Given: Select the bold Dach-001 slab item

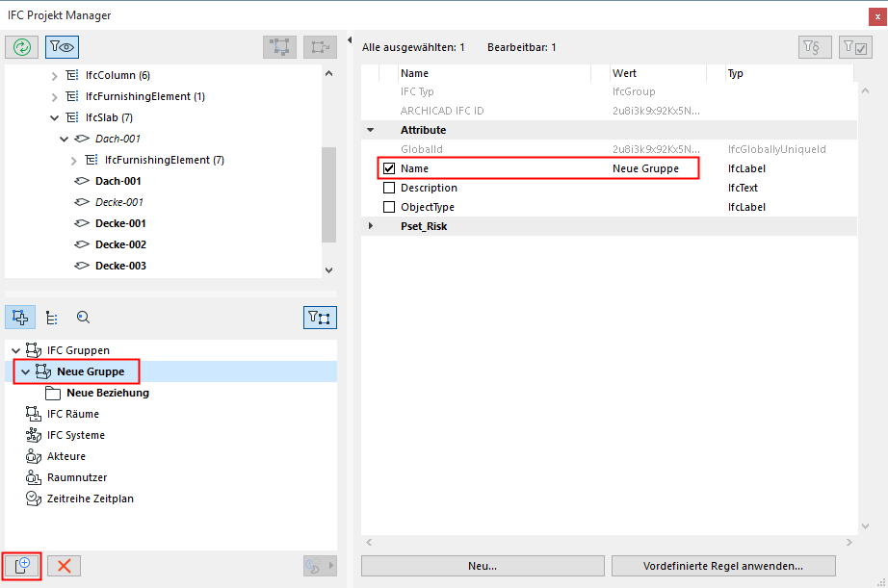Looking at the screenshot, I should (118, 181).
